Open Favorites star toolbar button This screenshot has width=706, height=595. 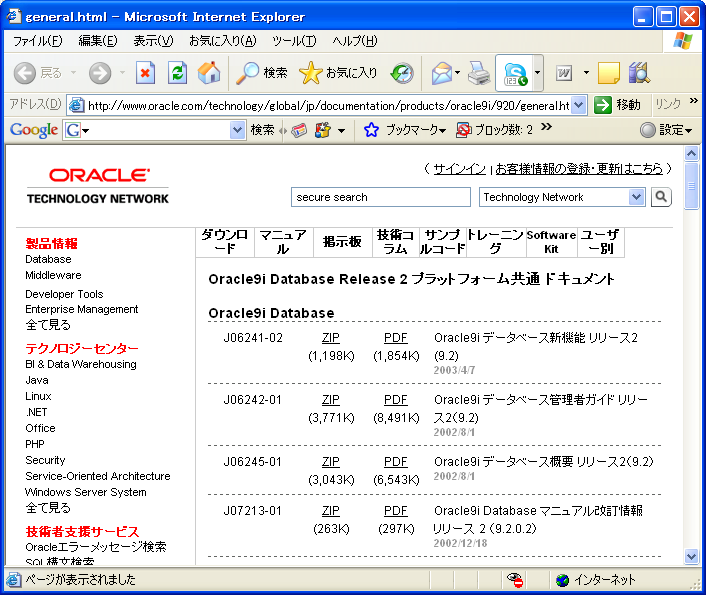[338, 73]
